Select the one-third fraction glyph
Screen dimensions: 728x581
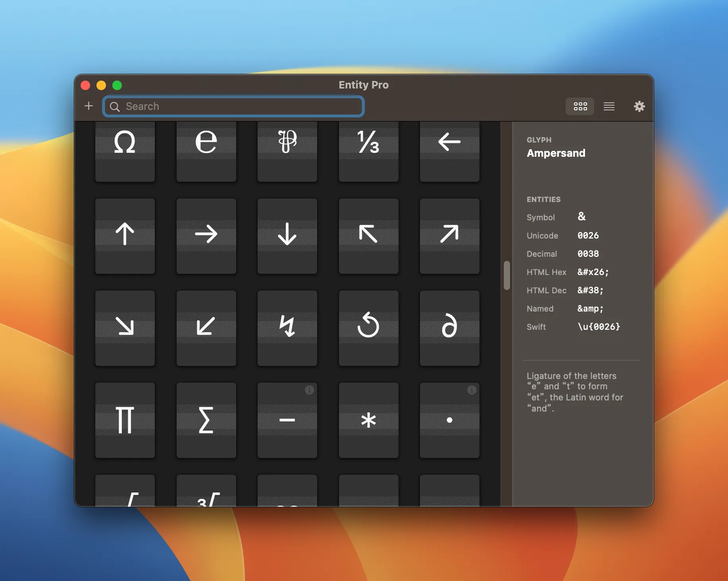(368, 152)
